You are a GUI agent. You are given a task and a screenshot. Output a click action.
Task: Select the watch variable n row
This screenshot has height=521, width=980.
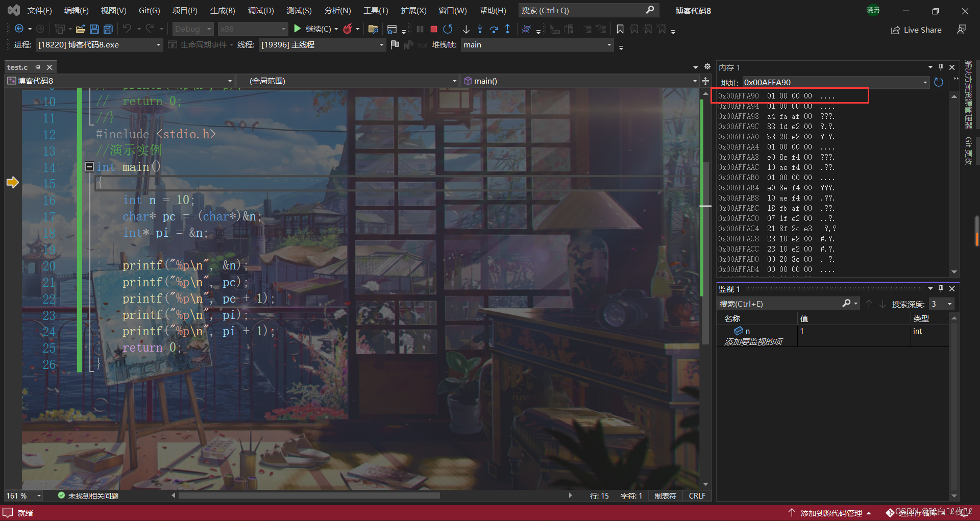833,331
